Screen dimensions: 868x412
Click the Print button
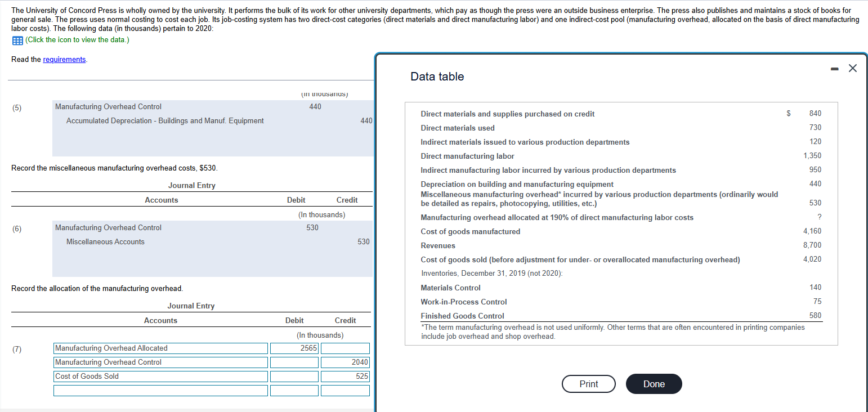coord(588,384)
